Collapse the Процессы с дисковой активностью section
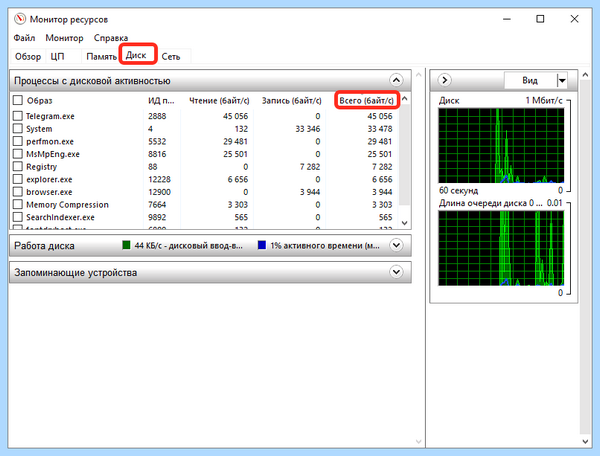Viewport: 600px width, 456px height. (x=396, y=80)
